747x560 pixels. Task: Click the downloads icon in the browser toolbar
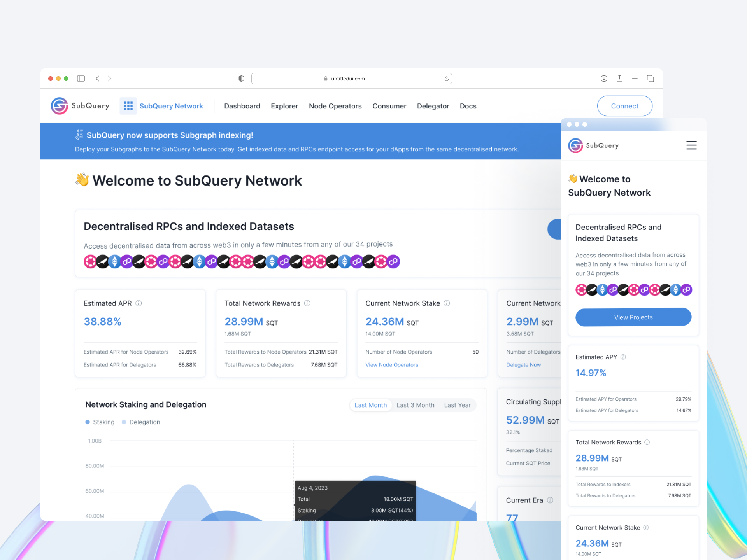604,78
